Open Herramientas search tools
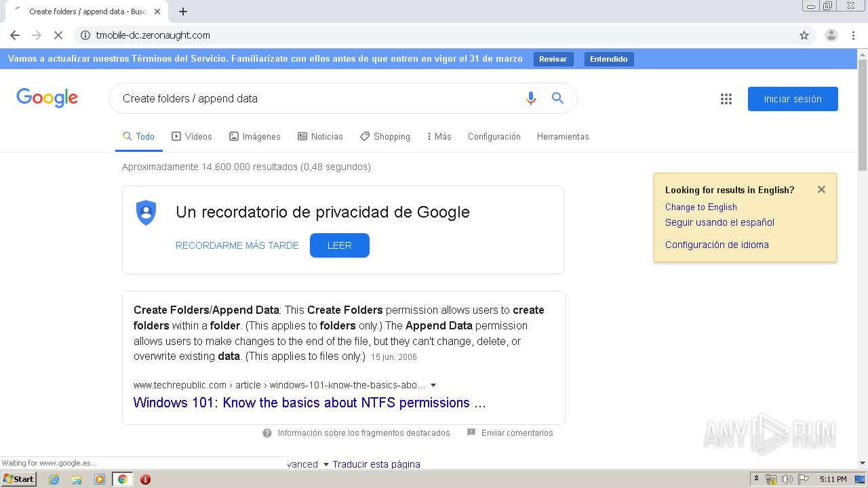The image size is (868, 488). pyautogui.click(x=563, y=136)
